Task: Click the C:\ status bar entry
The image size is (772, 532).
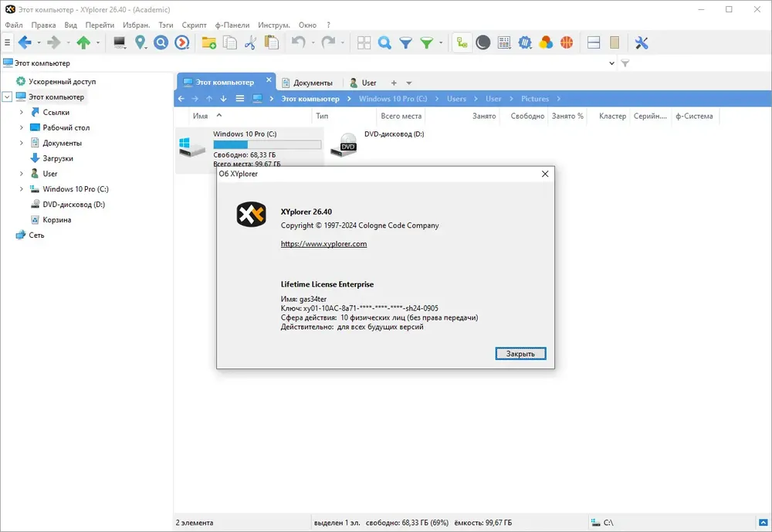Action: point(602,523)
